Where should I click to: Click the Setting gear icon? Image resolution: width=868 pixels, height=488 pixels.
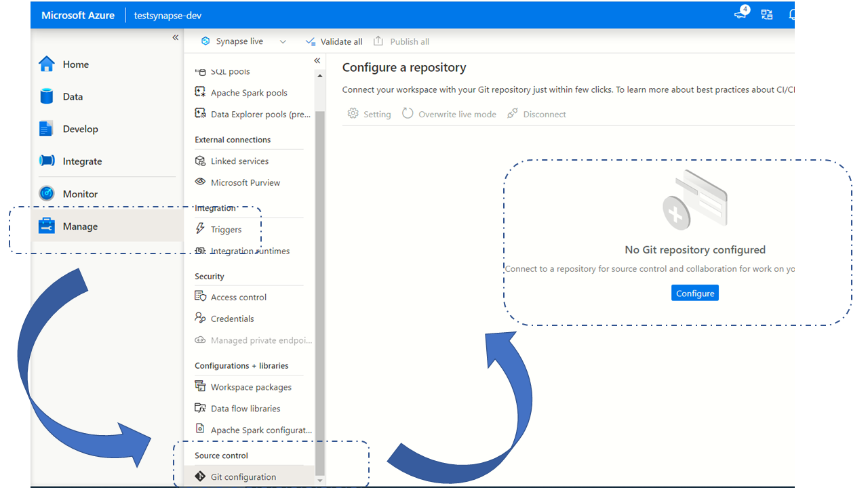click(353, 114)
